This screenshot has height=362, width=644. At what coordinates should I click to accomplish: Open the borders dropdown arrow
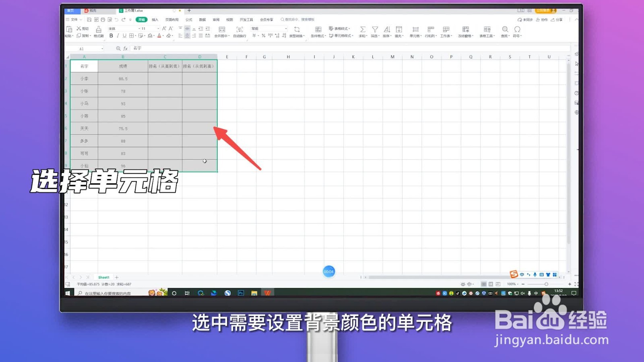pos(135,35)
